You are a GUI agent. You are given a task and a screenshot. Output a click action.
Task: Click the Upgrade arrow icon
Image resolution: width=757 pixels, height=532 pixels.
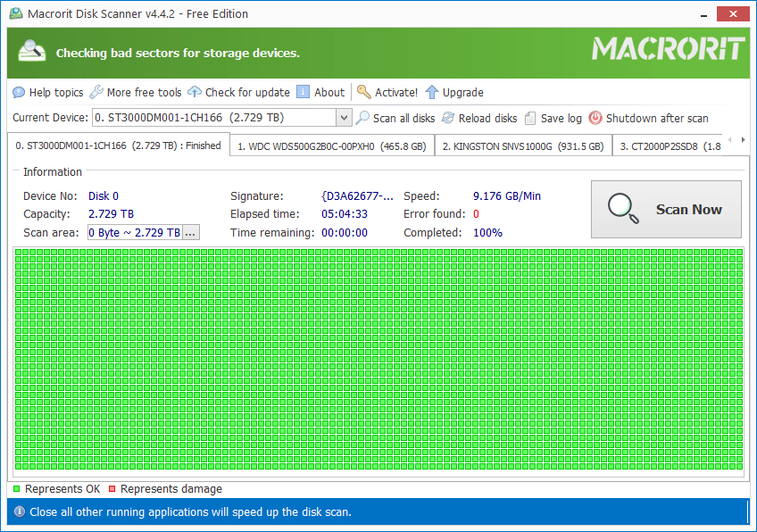(432, 92)
